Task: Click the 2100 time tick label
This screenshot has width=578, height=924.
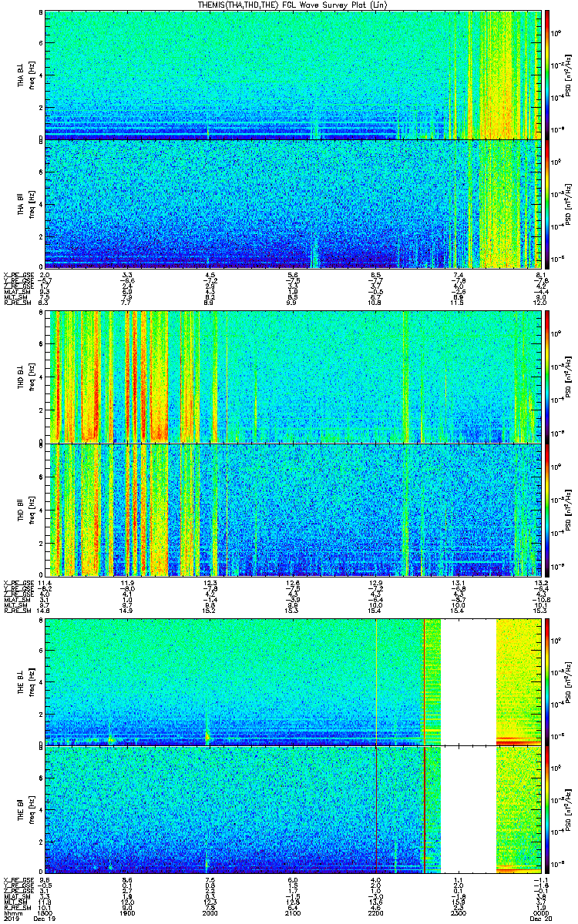Action: pyautogui.click(x=293, y=913)
